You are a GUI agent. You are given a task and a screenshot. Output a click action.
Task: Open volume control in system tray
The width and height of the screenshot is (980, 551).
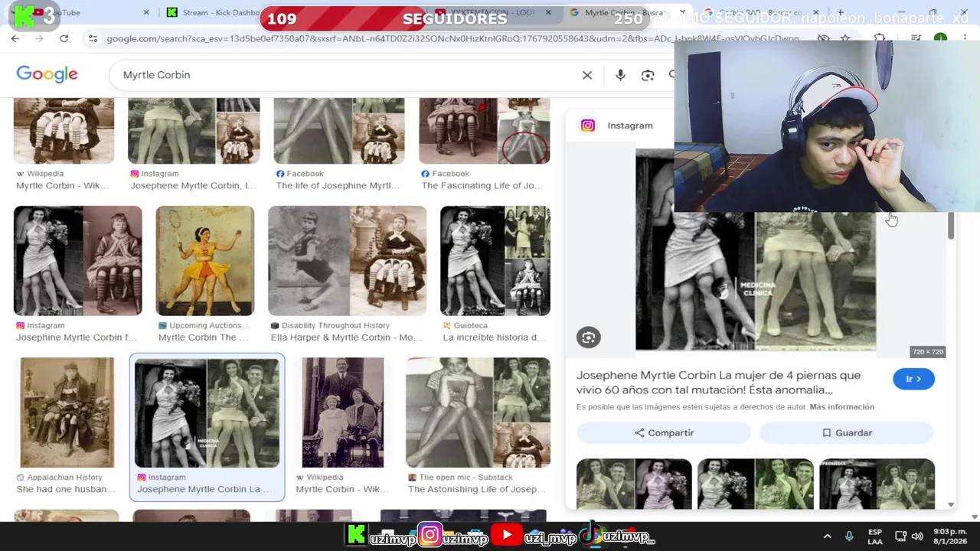[x=917, y=536]
